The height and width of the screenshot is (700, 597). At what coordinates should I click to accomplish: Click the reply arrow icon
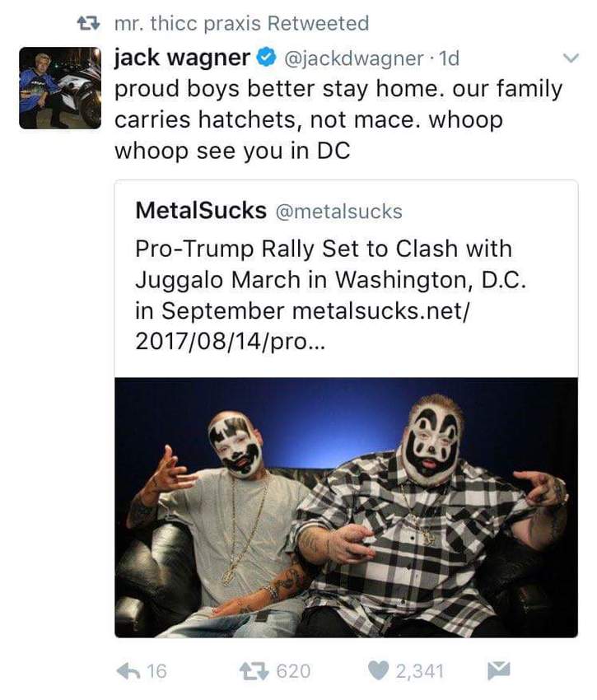pos(128,671)
